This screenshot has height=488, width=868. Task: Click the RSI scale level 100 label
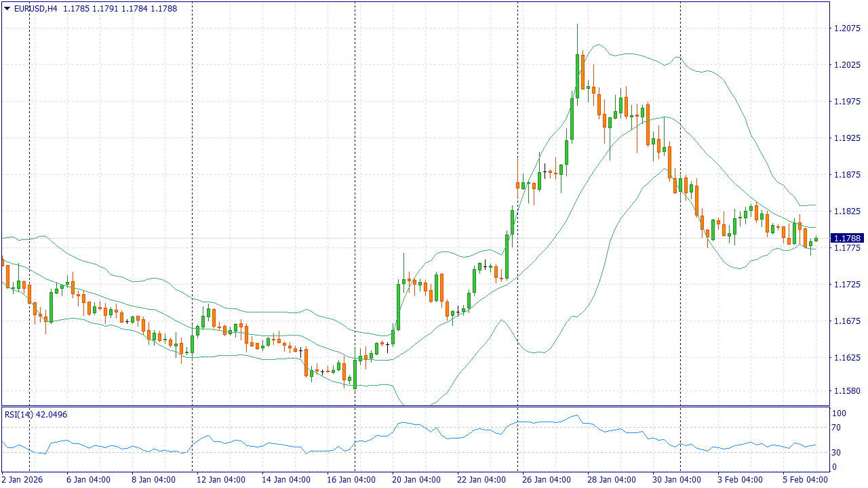coord(840,413)
